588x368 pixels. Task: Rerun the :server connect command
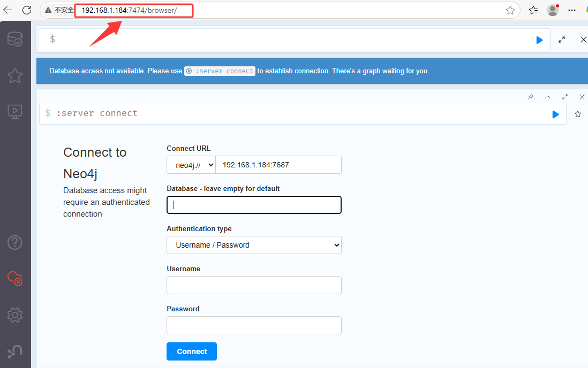[556, 114]
